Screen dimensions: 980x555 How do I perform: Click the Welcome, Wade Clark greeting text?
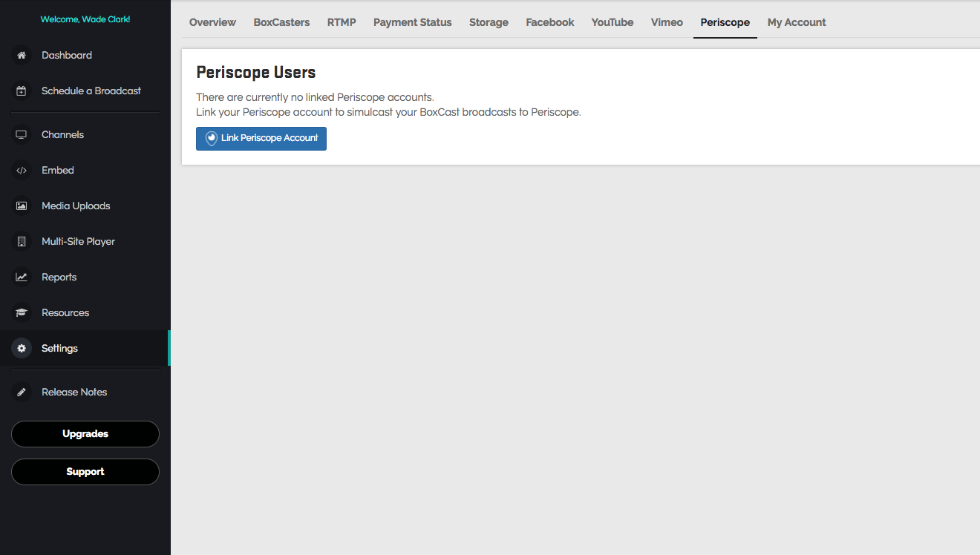pos(85,19)
